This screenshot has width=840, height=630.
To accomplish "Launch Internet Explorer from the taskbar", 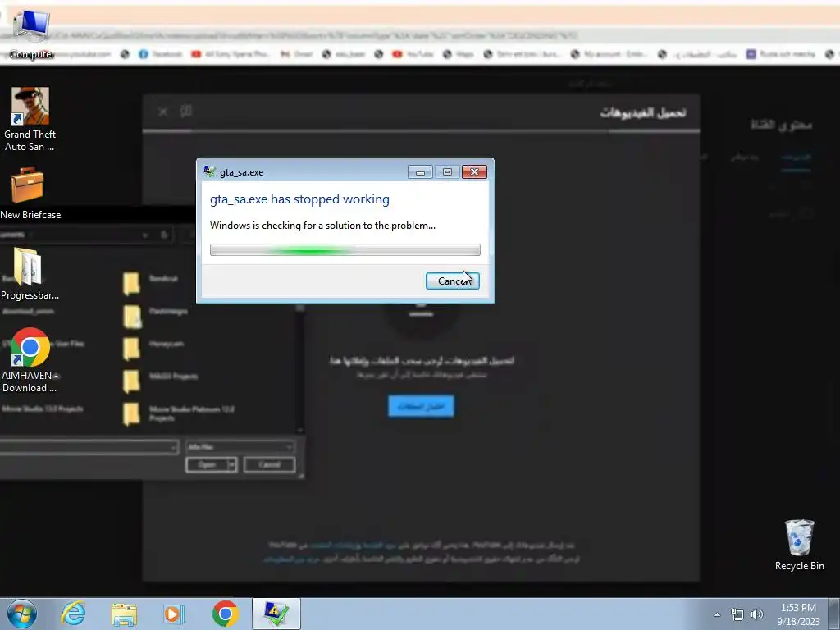I will 73,614.
